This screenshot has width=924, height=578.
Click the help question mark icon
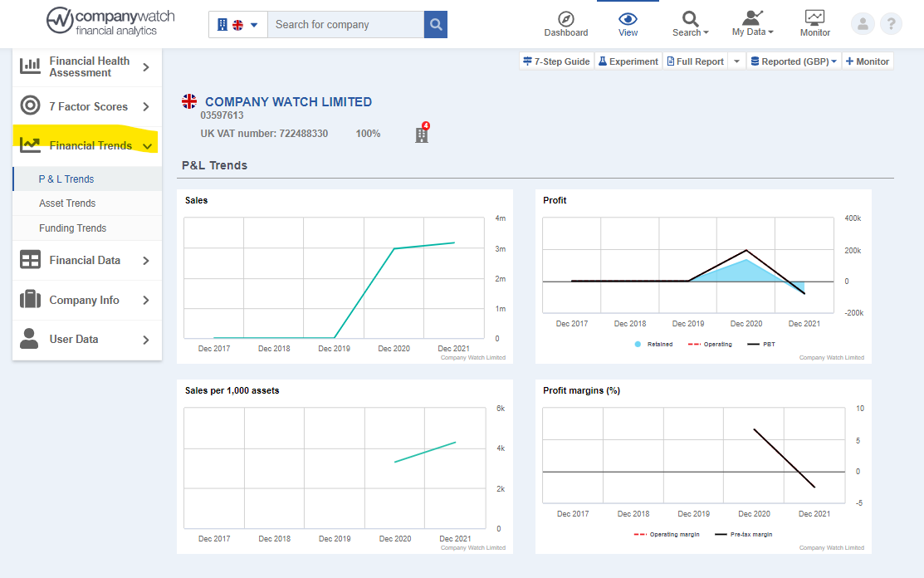[x=891, y=24]
